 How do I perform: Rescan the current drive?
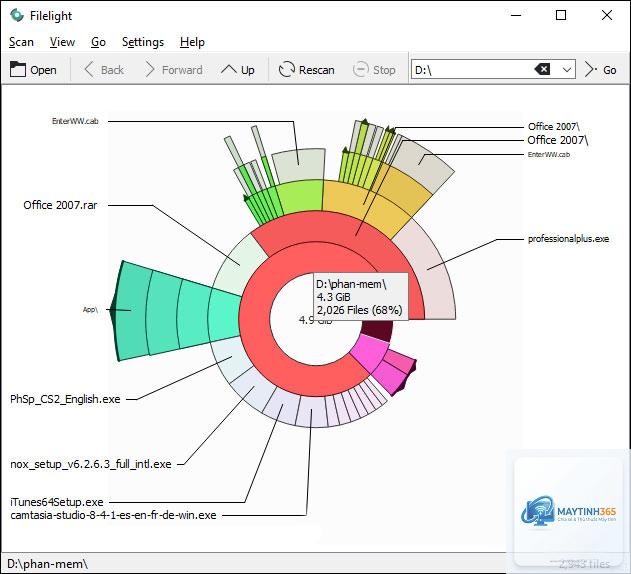pos(307,70)
